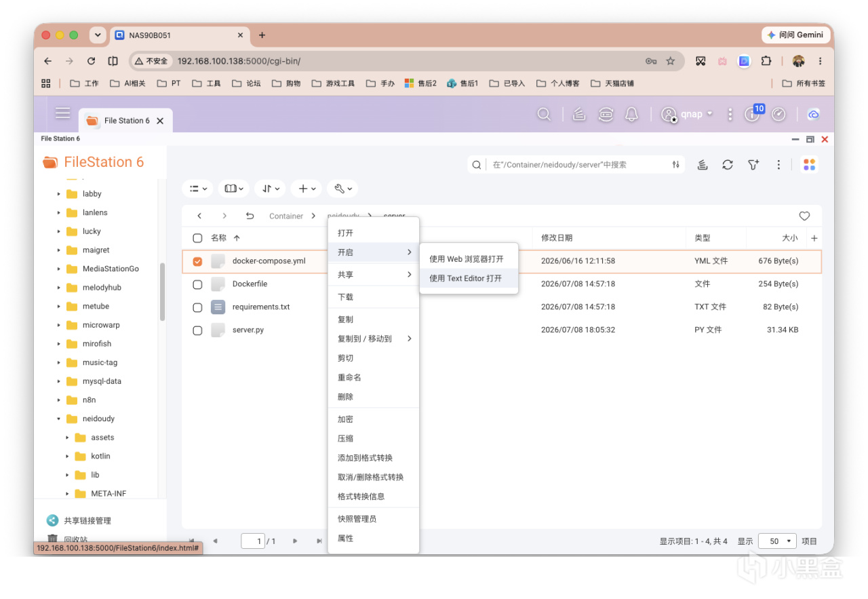
Task: Open the smart filter funnel icon
Action: point(753,165)
